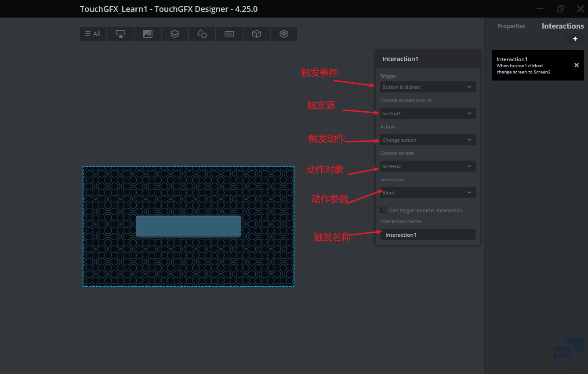Image resolution: width=588 pixels, height=374 pixels.
Task: Switch to the Interactions tab
Action: coord(563,26)
